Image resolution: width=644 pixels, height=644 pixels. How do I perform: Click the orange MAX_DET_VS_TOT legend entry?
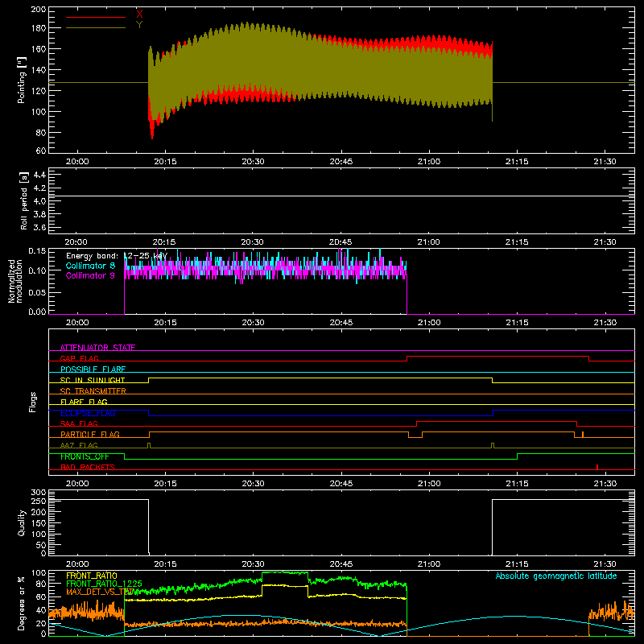tap(100, 592)
